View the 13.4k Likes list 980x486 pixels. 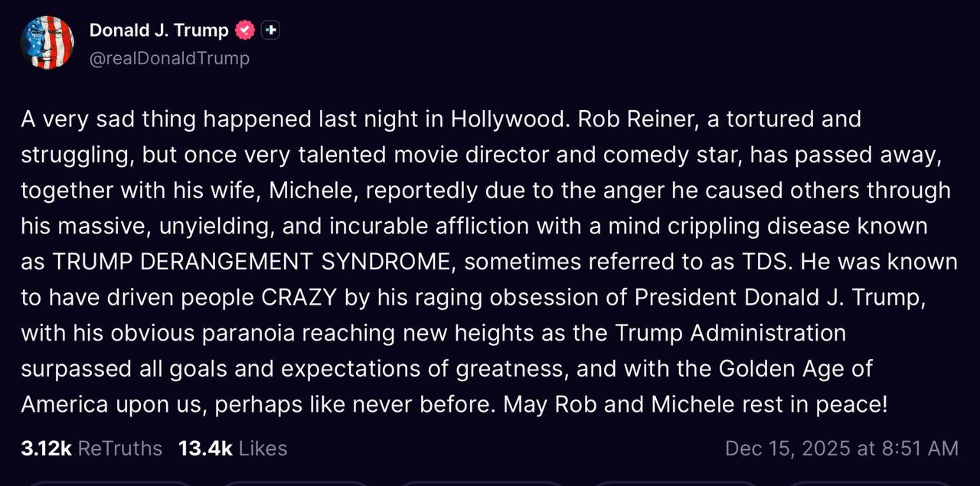232,448
